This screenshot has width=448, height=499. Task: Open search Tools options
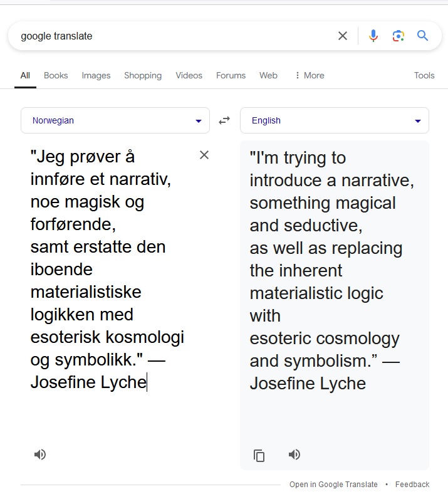pos(424,75)
